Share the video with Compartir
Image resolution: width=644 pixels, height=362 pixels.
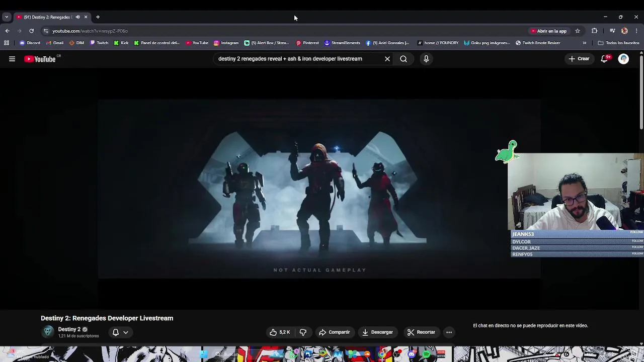tap(335, 332)
